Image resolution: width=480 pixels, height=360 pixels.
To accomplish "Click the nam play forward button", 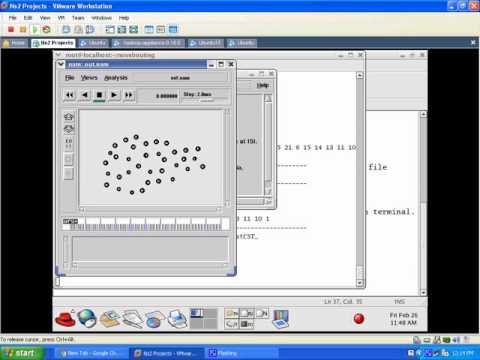I will [114, 95].
